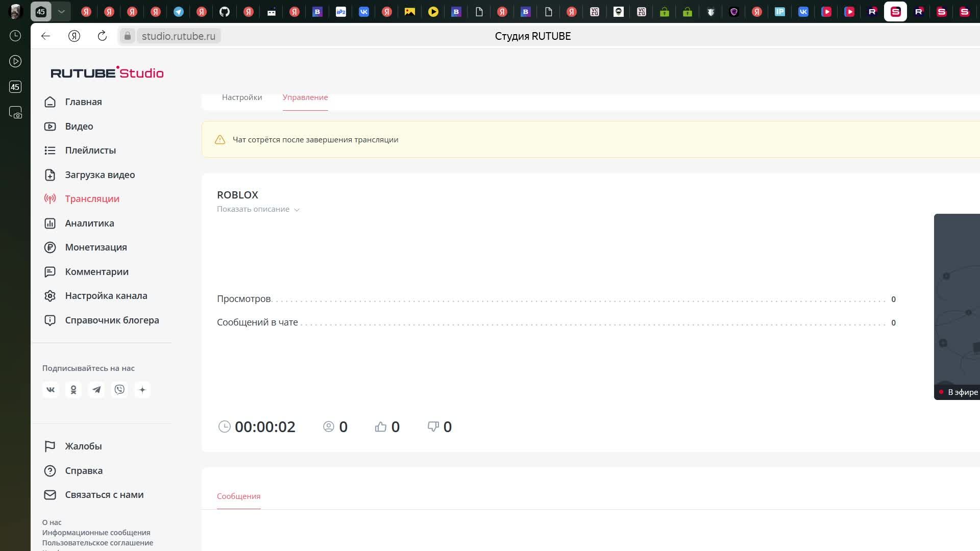Image resolution: width=980 pixels, height=551 pixels.
Task: Open the О нас footer link
Action: click(x=52, y=522)
